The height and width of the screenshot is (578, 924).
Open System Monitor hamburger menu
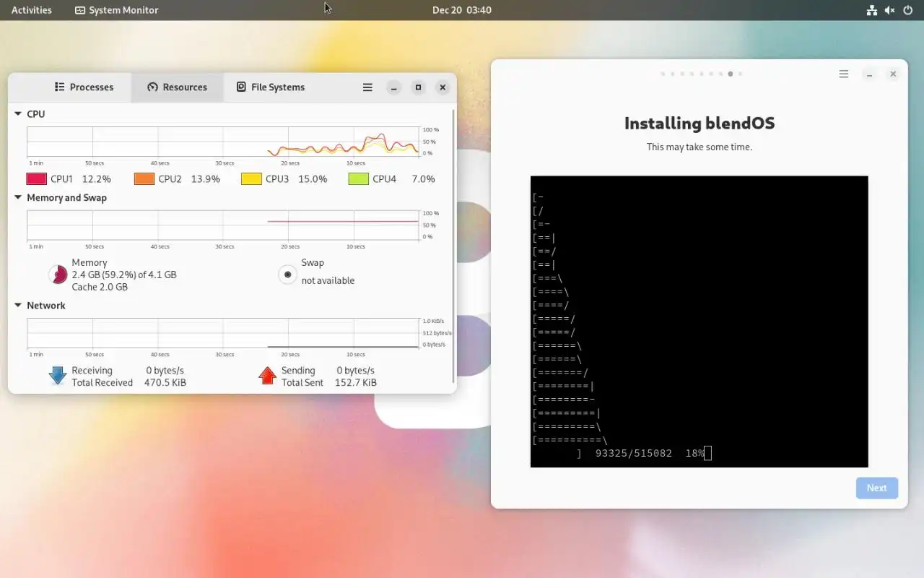(367, 87)
